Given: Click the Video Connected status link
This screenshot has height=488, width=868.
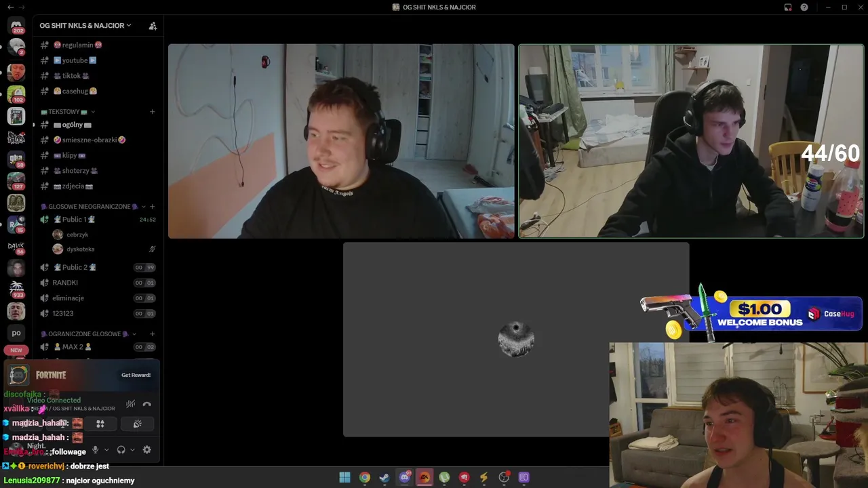Looking at the screenshot, I should 54,401.
